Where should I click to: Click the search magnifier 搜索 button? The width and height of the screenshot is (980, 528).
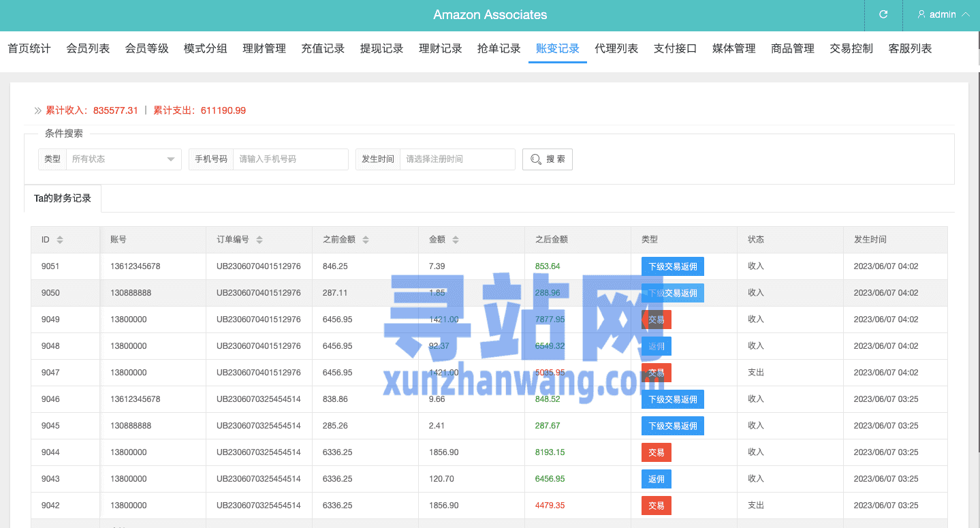[x=547, y=159]
